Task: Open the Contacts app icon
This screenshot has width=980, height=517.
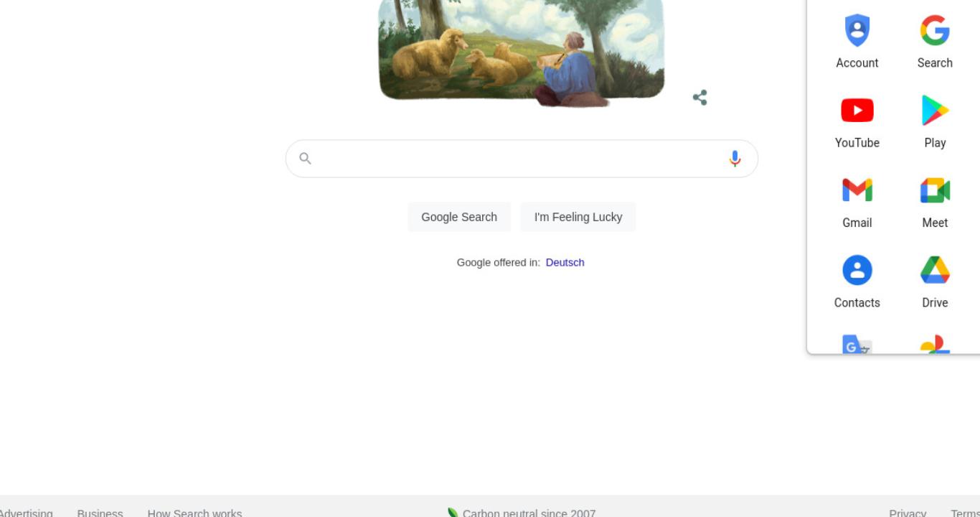Action: pyautogui.click(x=857, y=271)
